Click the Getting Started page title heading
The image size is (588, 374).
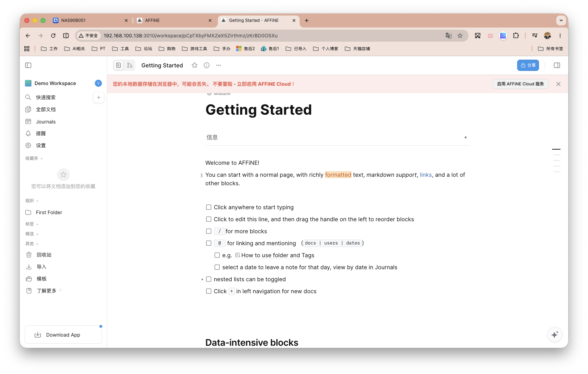tap(259, 110)
